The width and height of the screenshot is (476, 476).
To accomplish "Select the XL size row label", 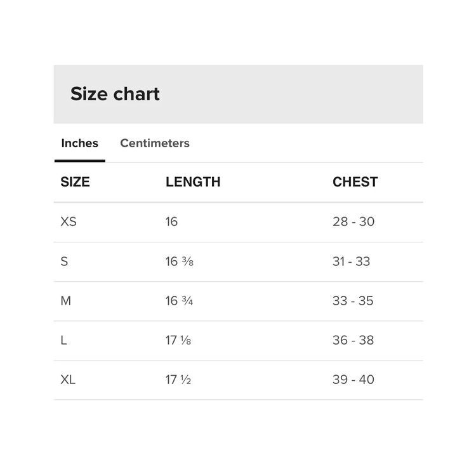I will pos(68,380).
